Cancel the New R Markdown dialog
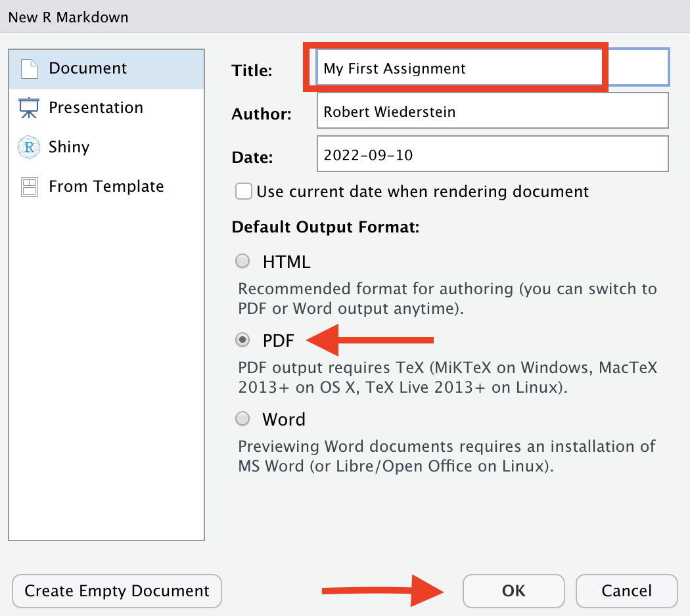This screenshot has height=616, width=690. tap(627, 590)
